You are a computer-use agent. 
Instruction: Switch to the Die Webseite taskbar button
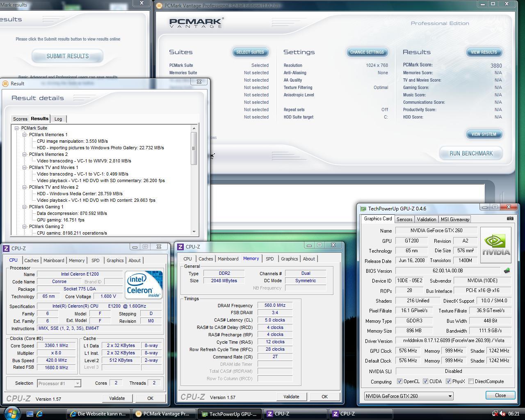(x=98, y=414)
